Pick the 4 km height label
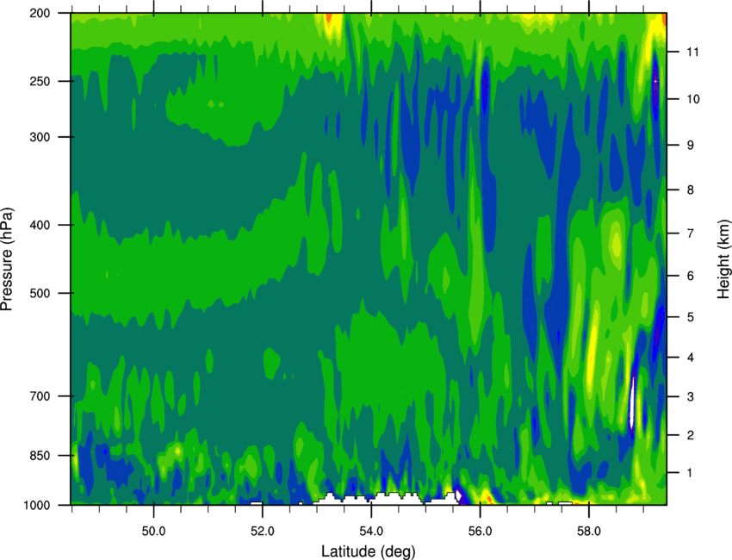The width and height of the screenshot is (732, 560). 691,358
